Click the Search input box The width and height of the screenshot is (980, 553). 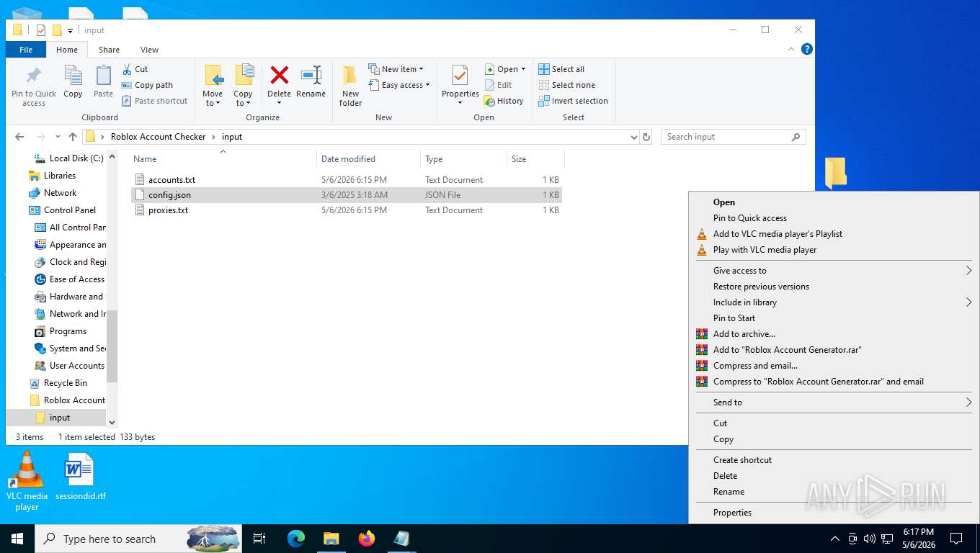click(733, 137)
